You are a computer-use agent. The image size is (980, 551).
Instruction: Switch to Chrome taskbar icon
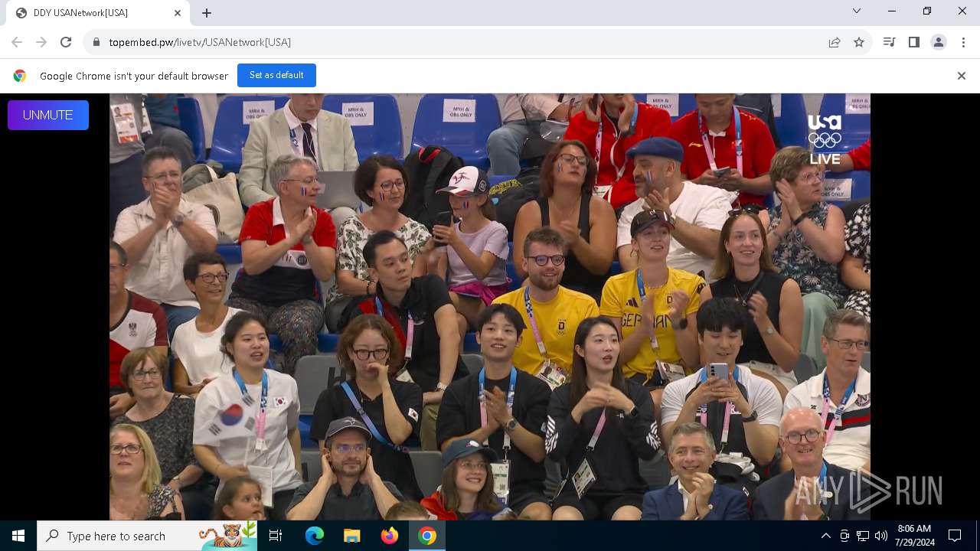pos(427,536)
